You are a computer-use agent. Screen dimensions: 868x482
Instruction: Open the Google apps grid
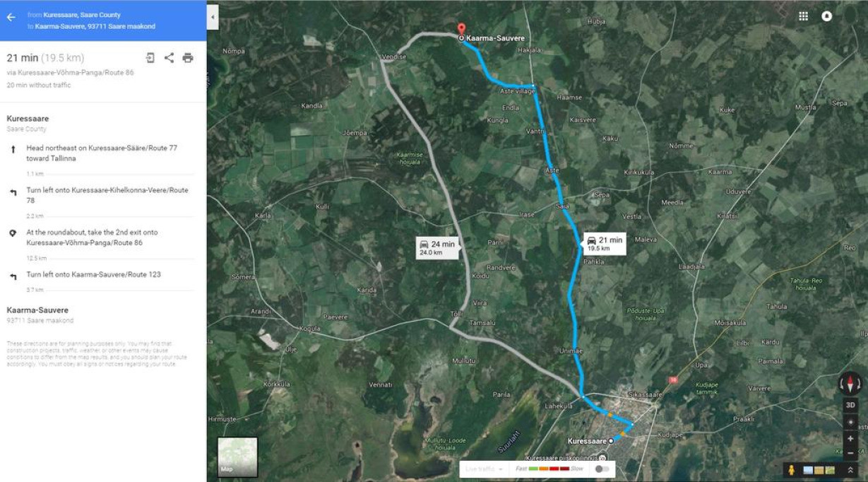pos(803,16)
